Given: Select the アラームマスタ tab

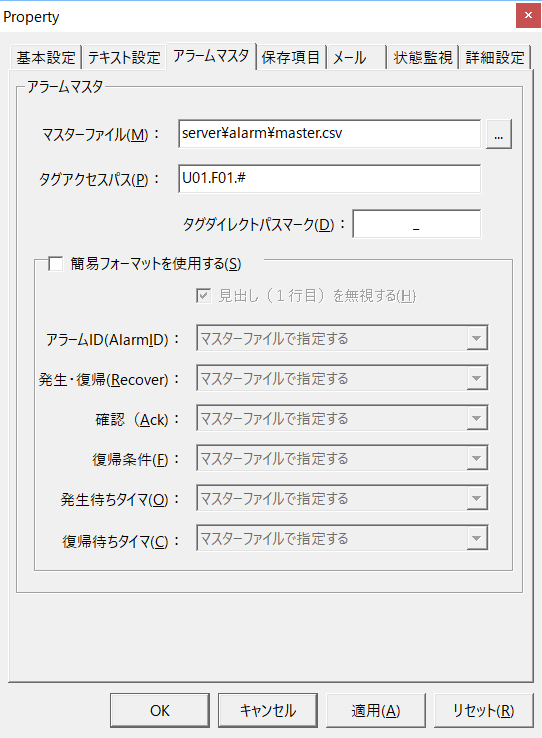Looking at the screenshot, I should point(211,56).
